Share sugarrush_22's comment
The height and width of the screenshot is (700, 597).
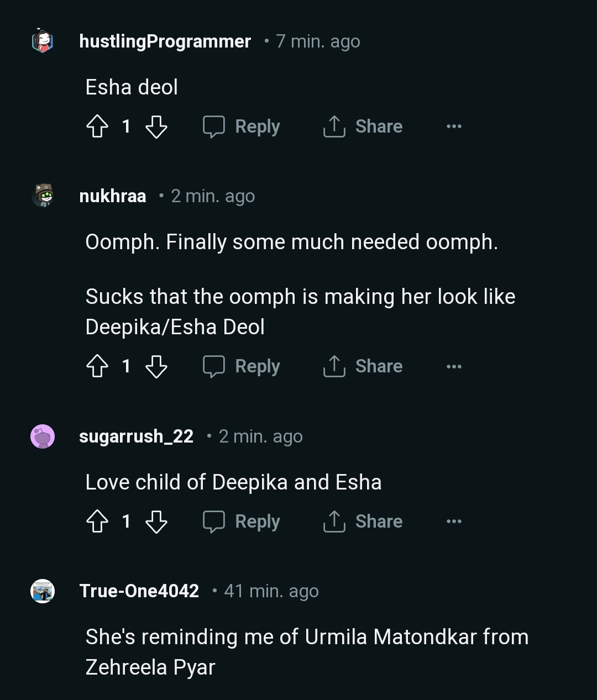363,522
